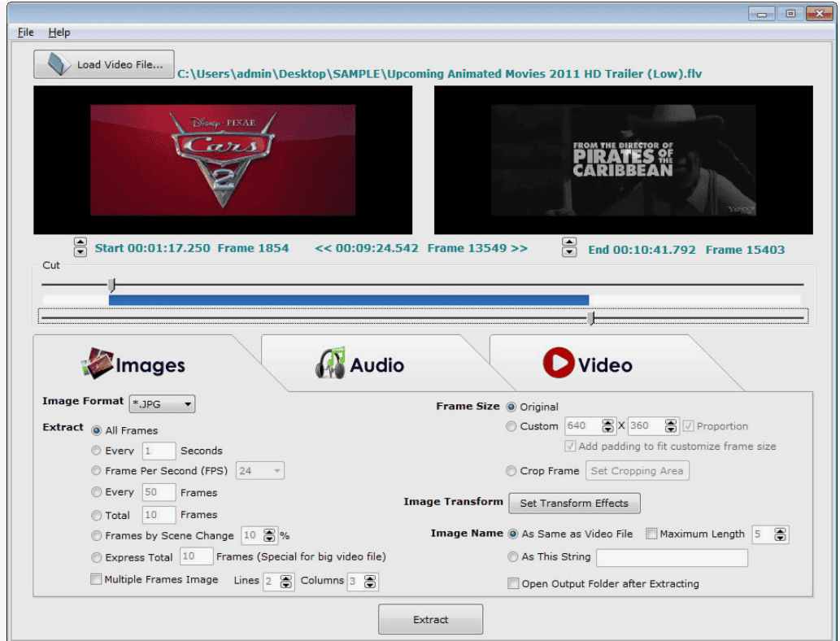This screenshot has width=840, height=641.
Task: Click the end cut slider handle
Action: 591,318
